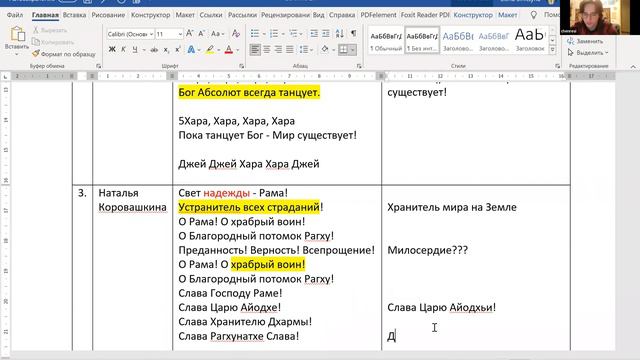640x360 pixels.
Task: Apply a multilevel list
Action: [293, 33]
